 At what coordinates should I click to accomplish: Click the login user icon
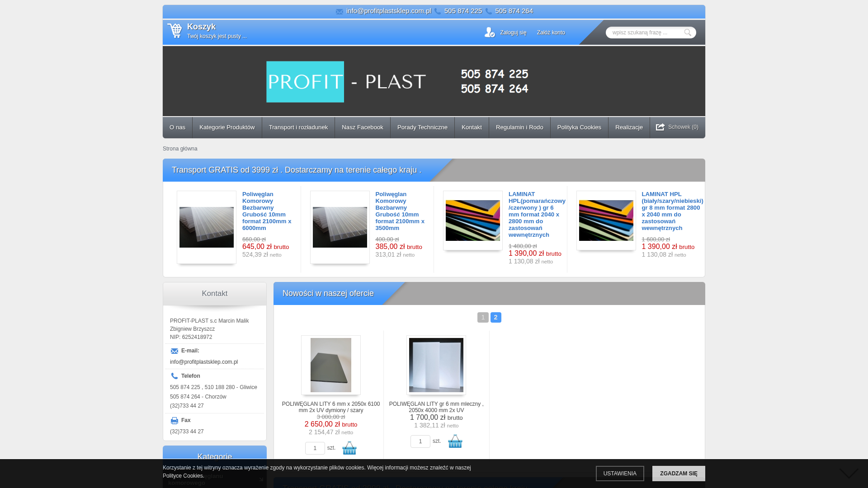[490, 32]
